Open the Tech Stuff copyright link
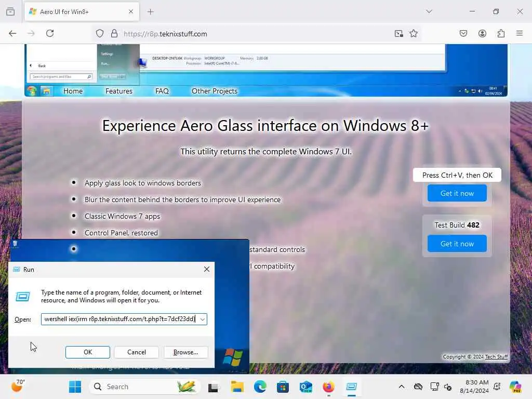Image resolution: width=532 pixels, height=399 pixels. (x=496, y=356)
